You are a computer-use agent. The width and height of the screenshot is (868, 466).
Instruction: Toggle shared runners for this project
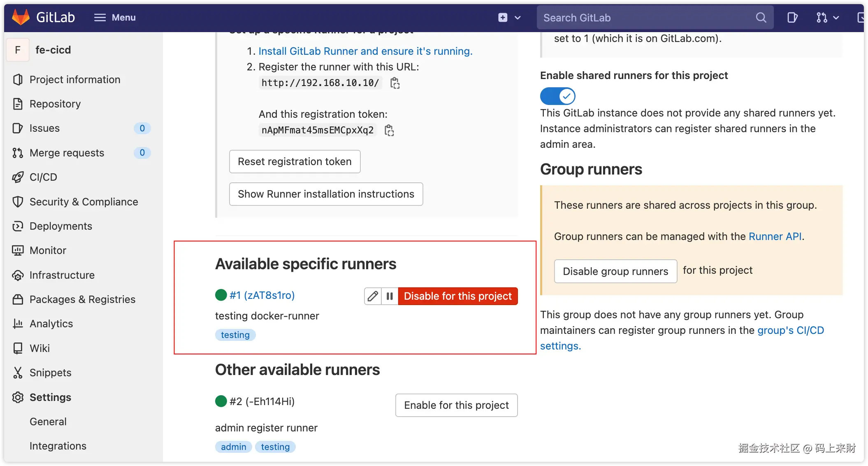click(x=557, y=96)
